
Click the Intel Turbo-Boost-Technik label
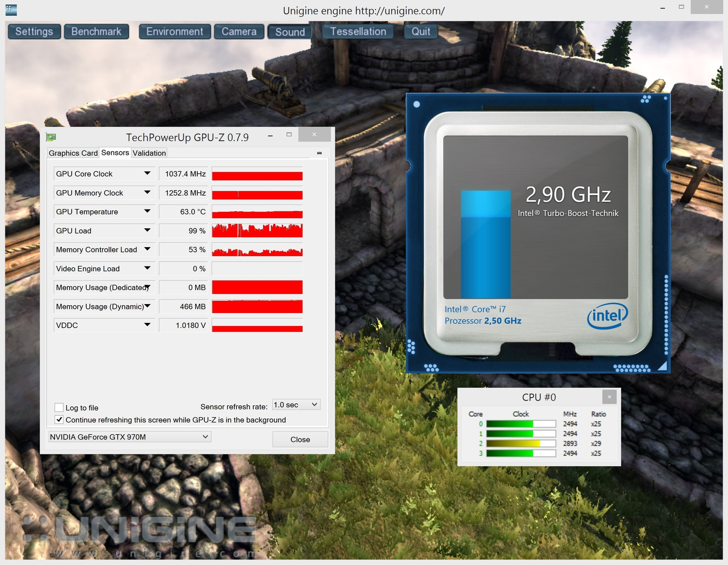(568, 213)
